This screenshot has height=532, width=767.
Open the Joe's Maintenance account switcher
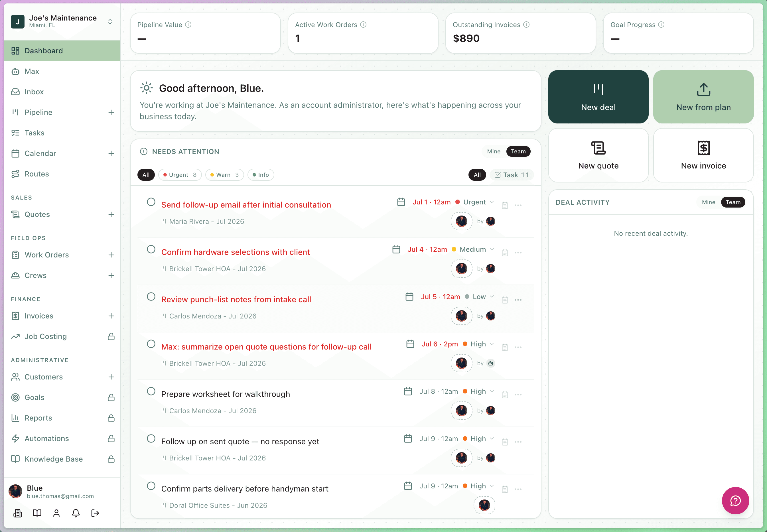[x=62, y=22]
